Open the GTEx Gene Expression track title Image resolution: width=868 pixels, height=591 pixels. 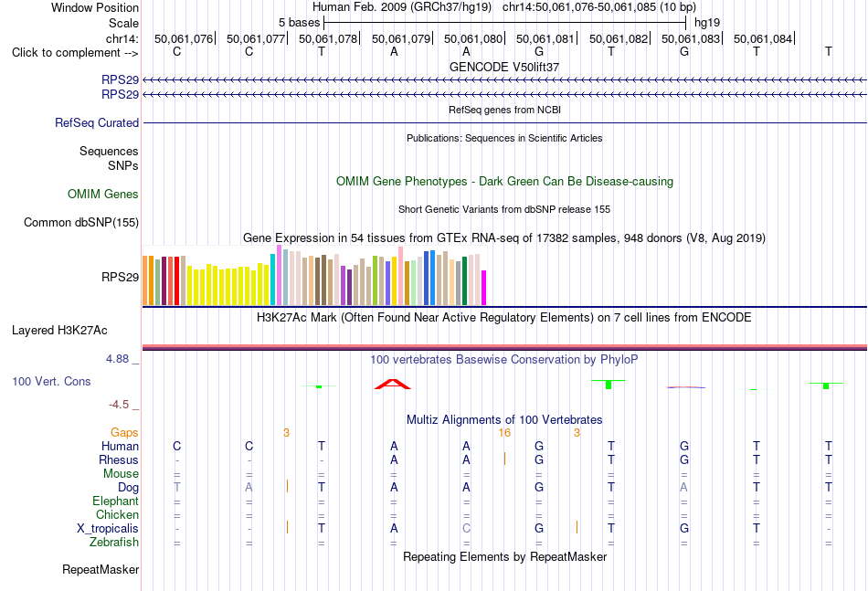coord(504,237)
